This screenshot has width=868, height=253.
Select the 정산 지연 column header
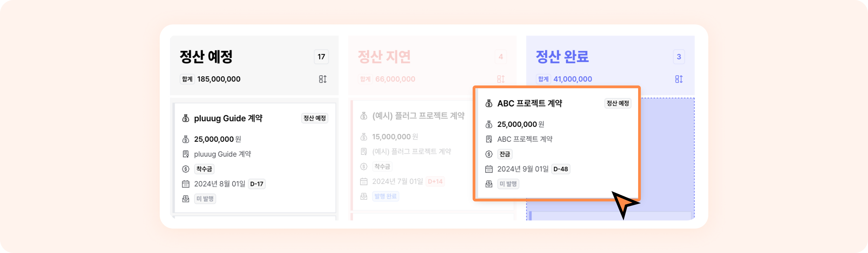pyautogui.click(x=384, y=57)
